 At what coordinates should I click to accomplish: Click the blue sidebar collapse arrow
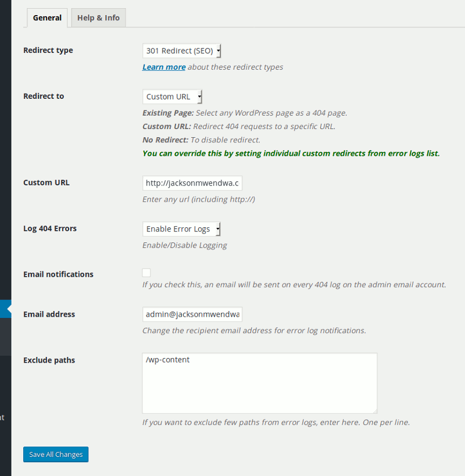click(7, 309)
